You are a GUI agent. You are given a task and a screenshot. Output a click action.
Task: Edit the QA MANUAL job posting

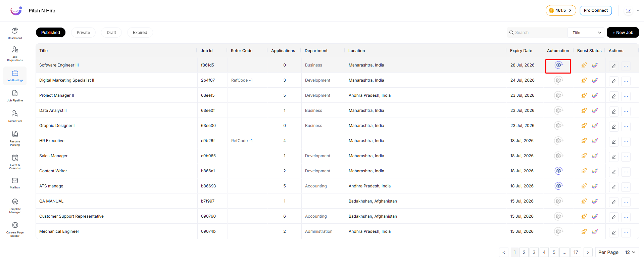(614, 202)
